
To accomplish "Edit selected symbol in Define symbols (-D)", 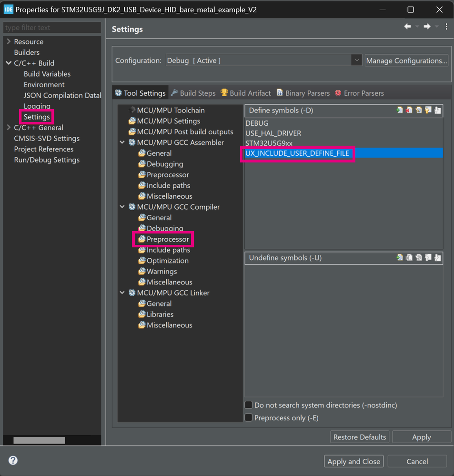I will tap(419, 110).
